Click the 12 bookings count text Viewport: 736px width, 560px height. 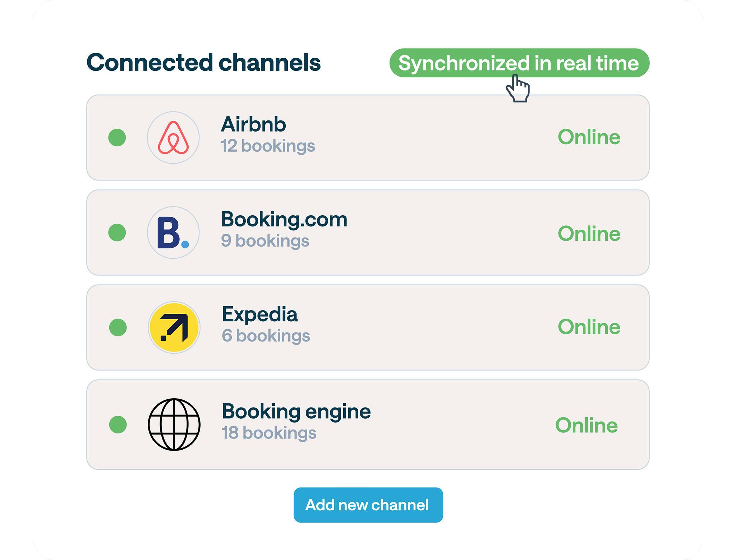(268, 146)
